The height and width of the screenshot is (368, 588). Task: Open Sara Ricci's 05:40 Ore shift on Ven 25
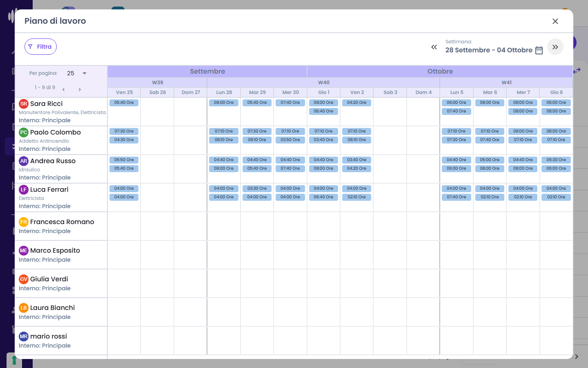tap(124, 103)
